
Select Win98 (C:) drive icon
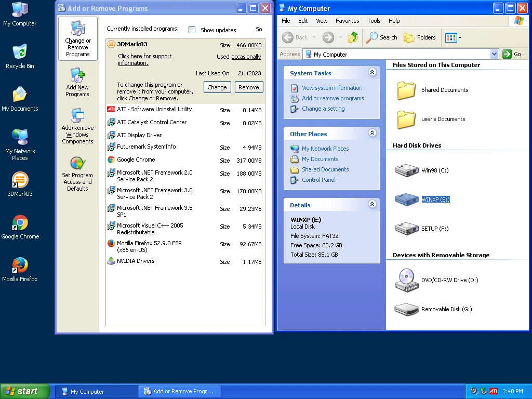(x=407, y=170)
